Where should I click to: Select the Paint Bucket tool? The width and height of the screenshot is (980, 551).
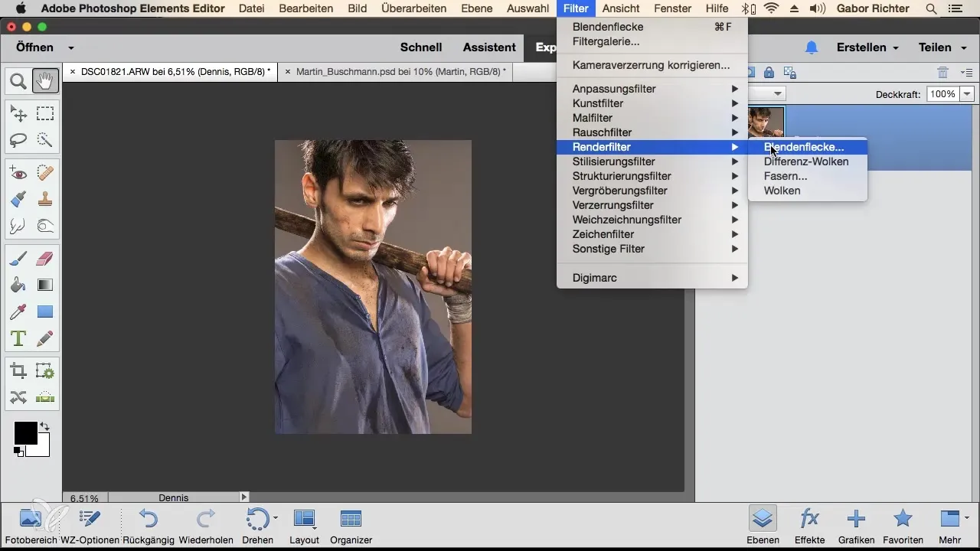[x=18, y=285]
